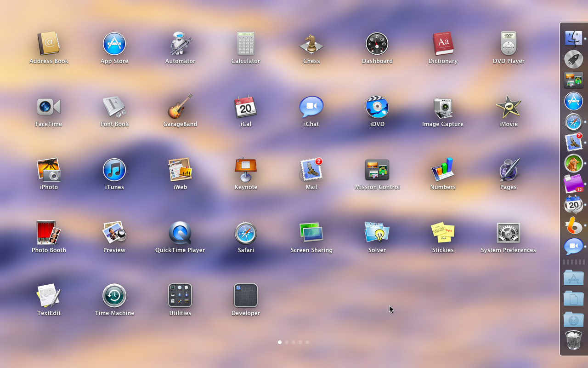Viewport: 588px width, 368px height.
Task: Click the orange b icon in the Dock
Action: 573,226
